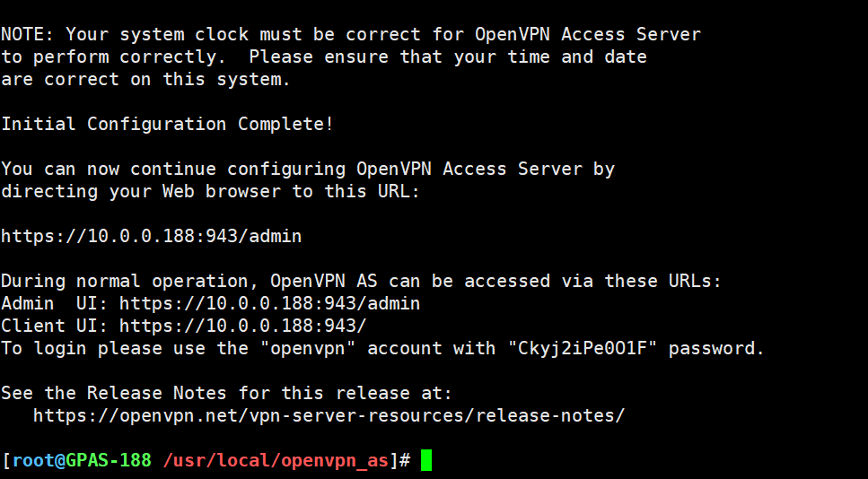
Task: Click the "Initial Configuration Complete!" line
Action: point(167,125)
